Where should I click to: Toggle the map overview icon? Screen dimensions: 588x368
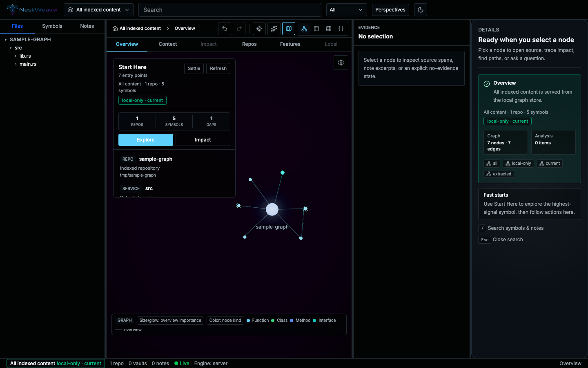[289, 29]
